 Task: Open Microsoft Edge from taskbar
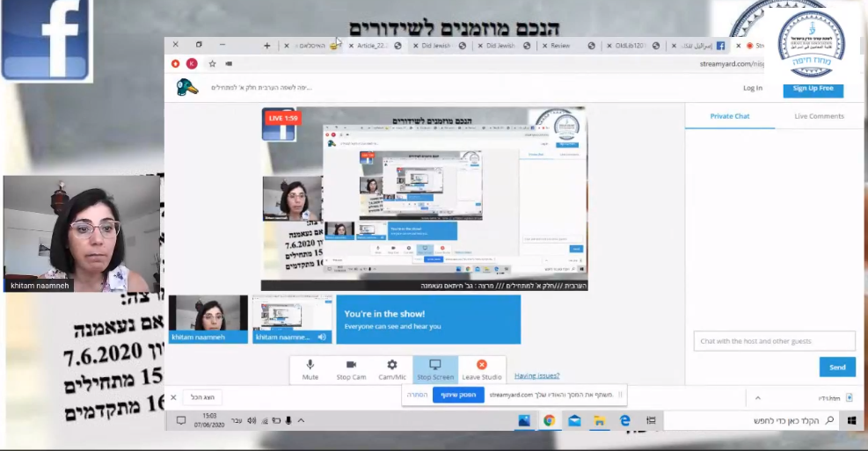point(625,420)
